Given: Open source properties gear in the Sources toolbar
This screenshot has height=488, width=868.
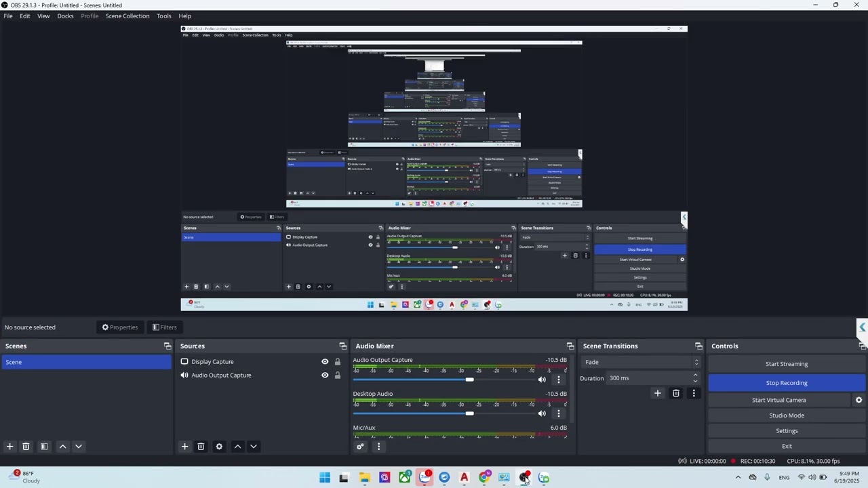Looking at the screenshot, I should [219, 447].
